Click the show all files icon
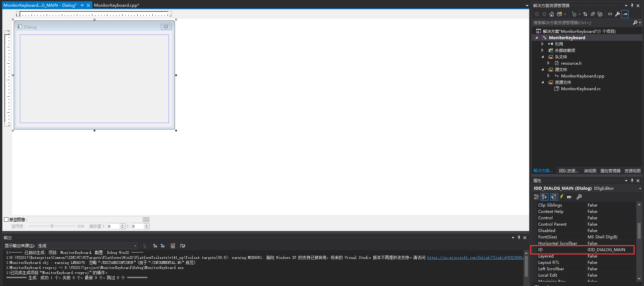Screen dimensions: 644x286 pyautogui.click(x=600, y=14)
